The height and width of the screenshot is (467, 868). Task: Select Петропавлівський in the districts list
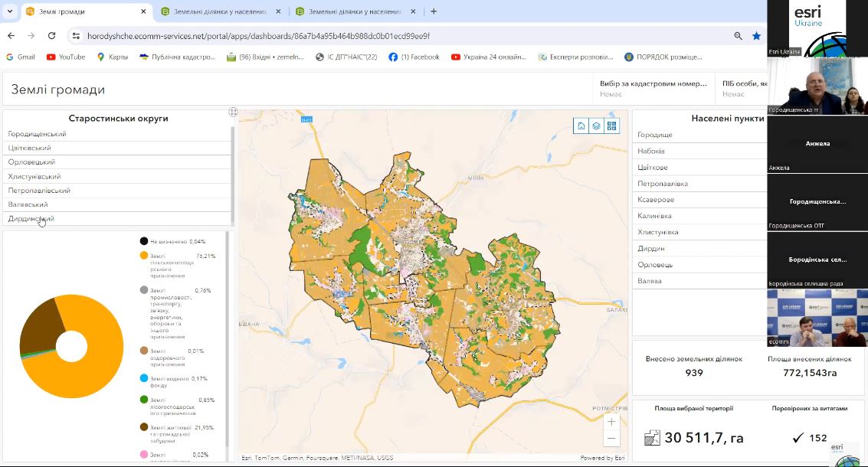coord(116,191)
